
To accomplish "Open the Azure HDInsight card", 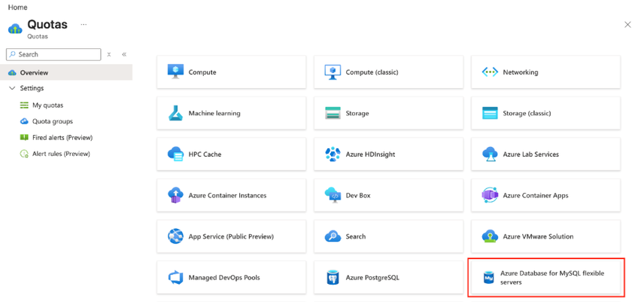I will coord(388,154).
